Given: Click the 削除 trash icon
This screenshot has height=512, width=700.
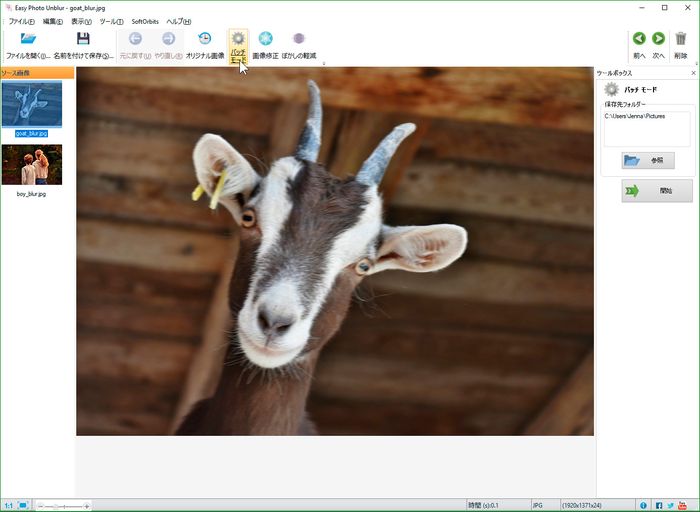Looking at the screenshot, I should pos(680,39).
